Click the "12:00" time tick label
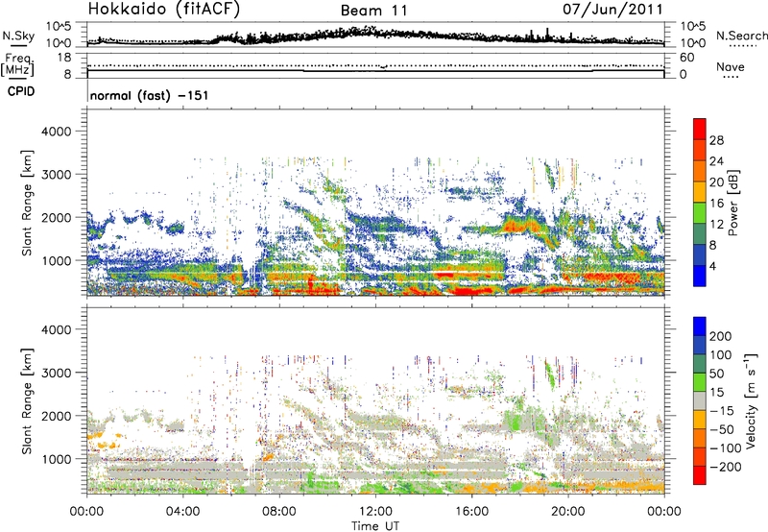 375,512
